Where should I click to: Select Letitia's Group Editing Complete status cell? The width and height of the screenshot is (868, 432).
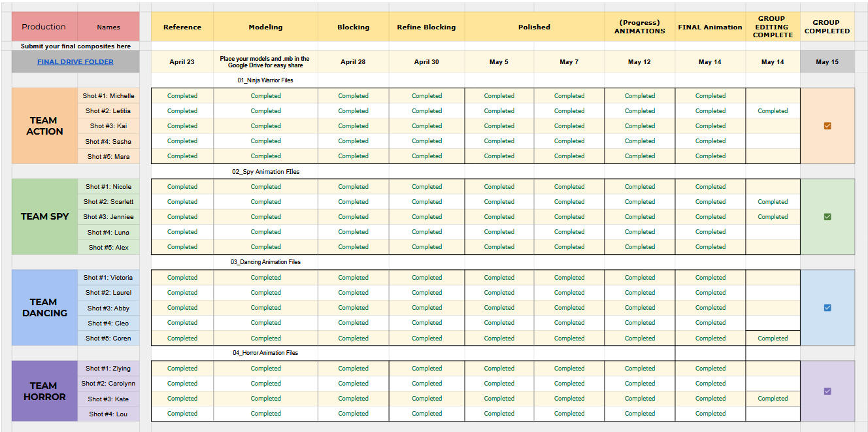click(773, 111)
